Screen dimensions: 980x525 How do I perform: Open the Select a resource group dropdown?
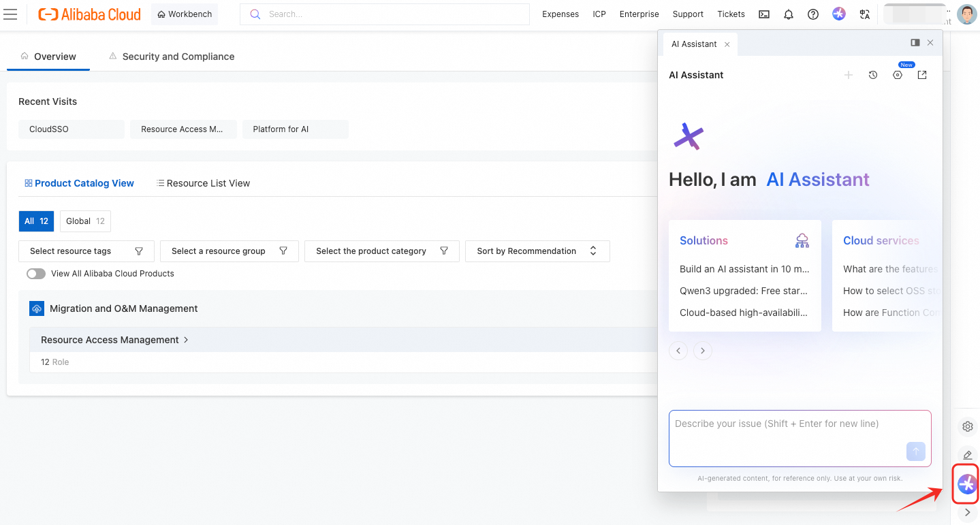point(230,251)
